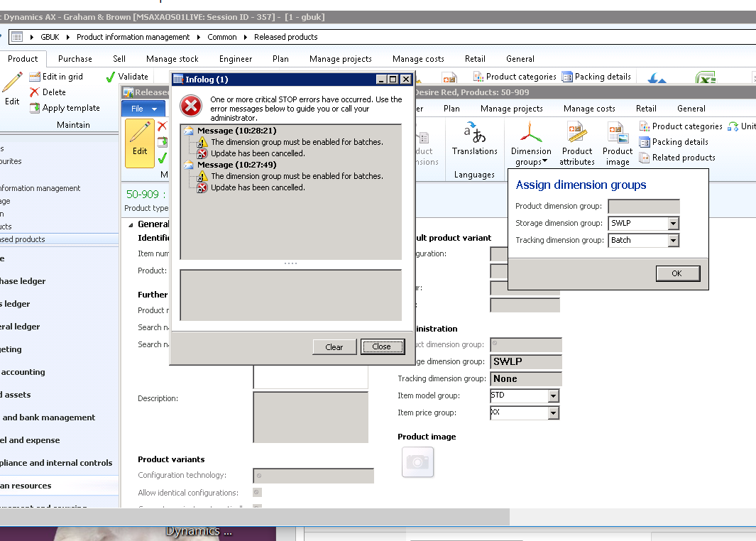Open Storage dimension group dropdown
The image size is (756, 541).
673,224
